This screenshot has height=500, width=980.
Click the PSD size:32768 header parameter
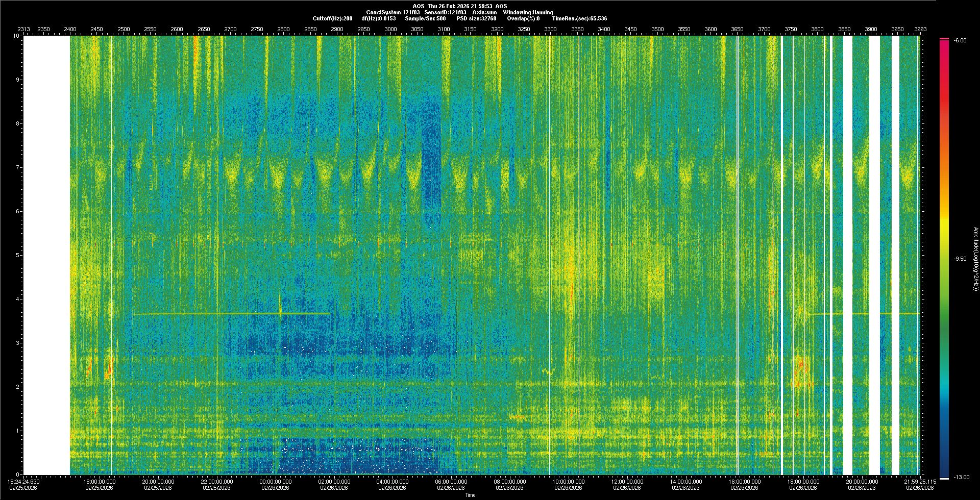click(476, 18)
